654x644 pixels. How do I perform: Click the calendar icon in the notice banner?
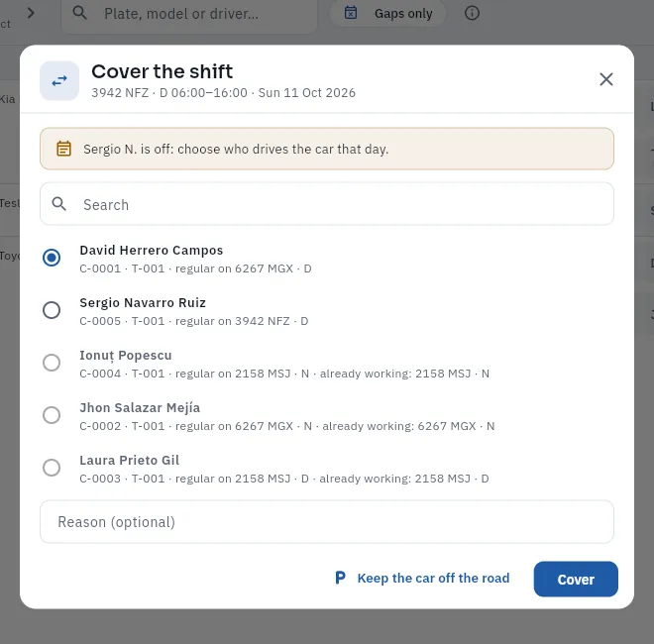point(63,149)
